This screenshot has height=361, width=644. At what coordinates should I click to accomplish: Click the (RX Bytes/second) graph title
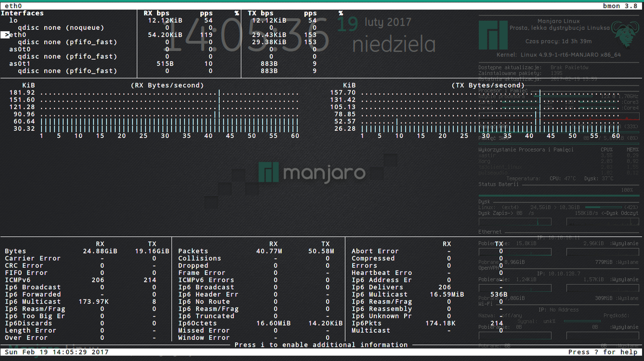[x=167, y=85]
